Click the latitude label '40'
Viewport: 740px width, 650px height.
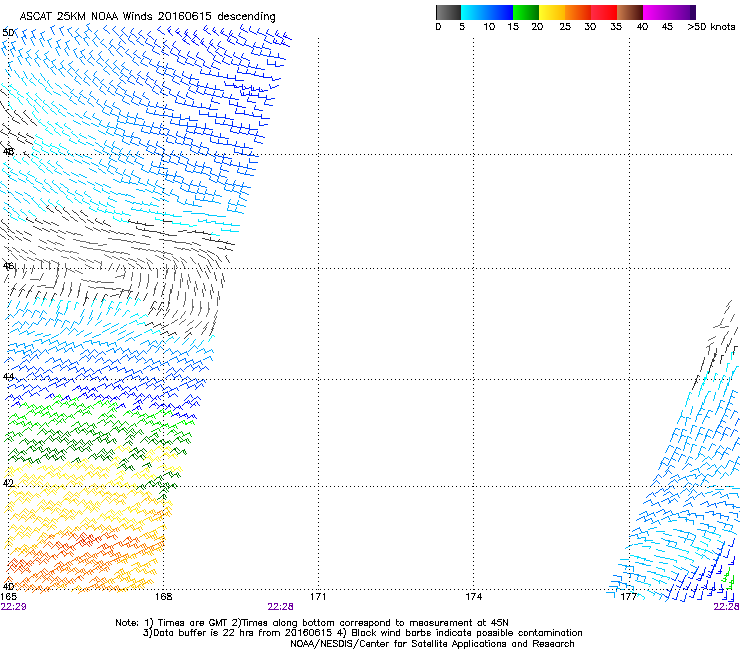(8, 586)
